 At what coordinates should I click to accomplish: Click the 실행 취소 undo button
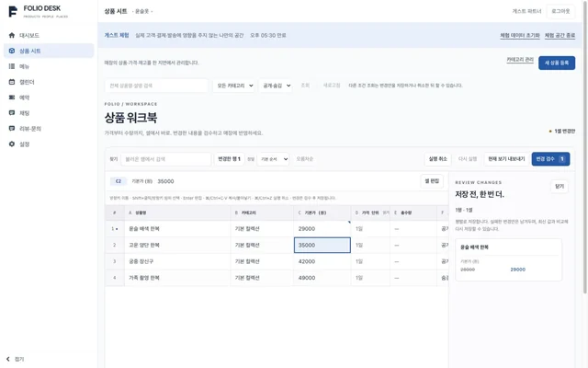point(437,159)
